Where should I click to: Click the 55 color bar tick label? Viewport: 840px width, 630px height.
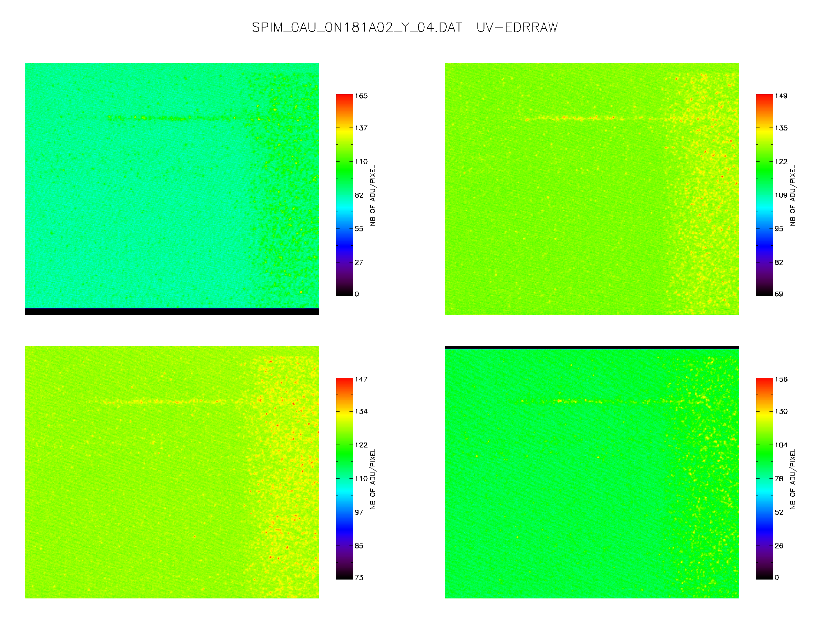(359, 229)
